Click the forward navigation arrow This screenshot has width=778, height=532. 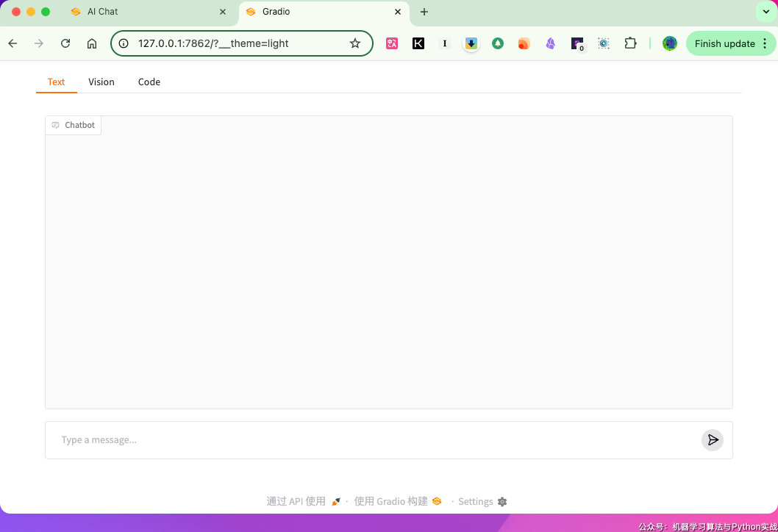point(39,43)
